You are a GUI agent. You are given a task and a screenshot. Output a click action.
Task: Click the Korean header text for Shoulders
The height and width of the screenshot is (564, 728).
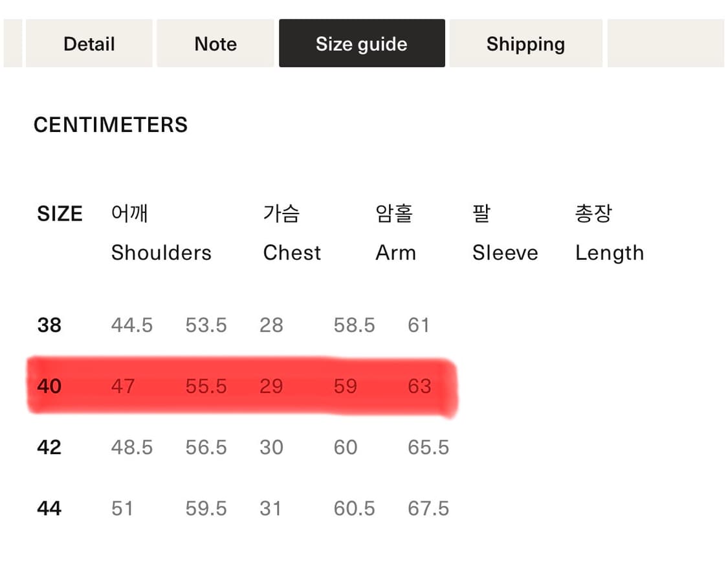[x=129, y=213]
